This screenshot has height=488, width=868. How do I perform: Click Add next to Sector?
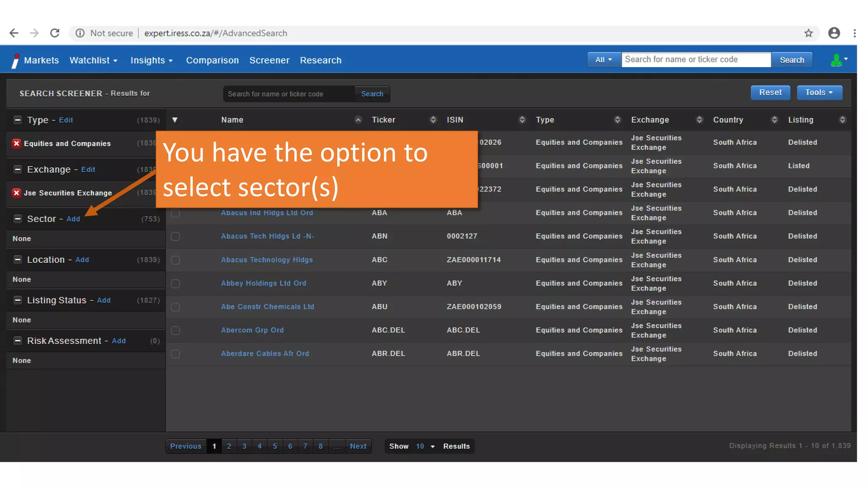click(73, 219)
